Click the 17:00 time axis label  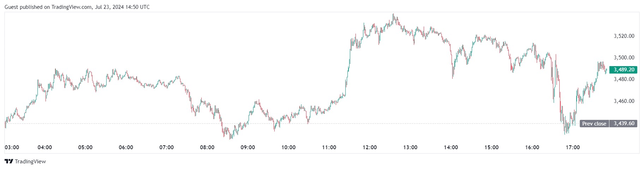573,147
